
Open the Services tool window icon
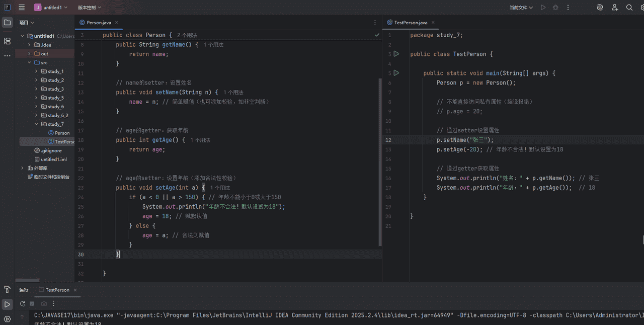(7, 318)
